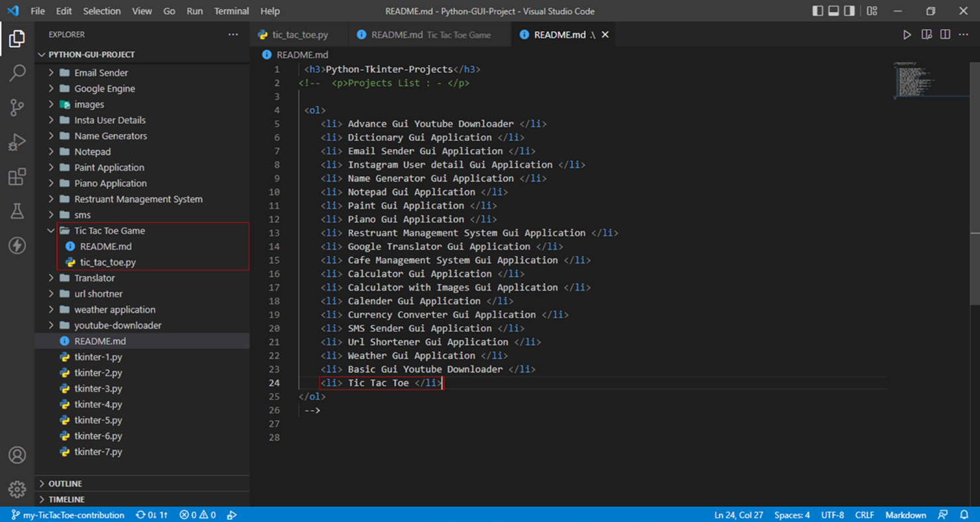The height and width of the screenshot is (522, 980).
Task: Change Markdown language mode
Action: [905, 515]
